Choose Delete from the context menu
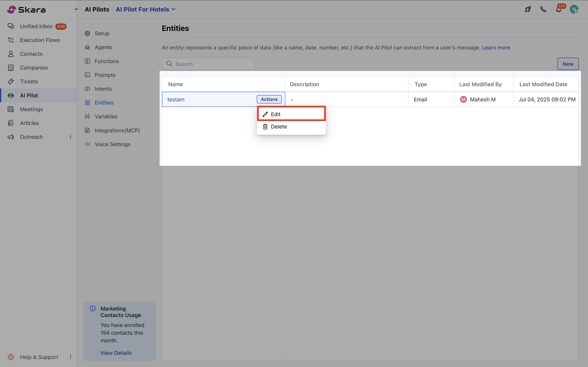The height and width of the screenshot is (367, 588). (279, 127)
